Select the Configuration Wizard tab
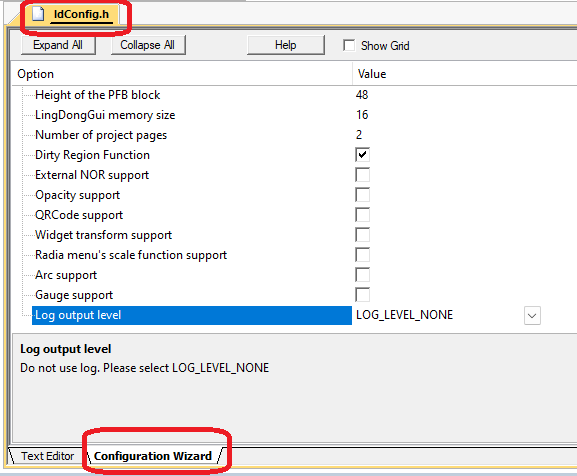The image size is (577, 476). (x=153, y=456)
